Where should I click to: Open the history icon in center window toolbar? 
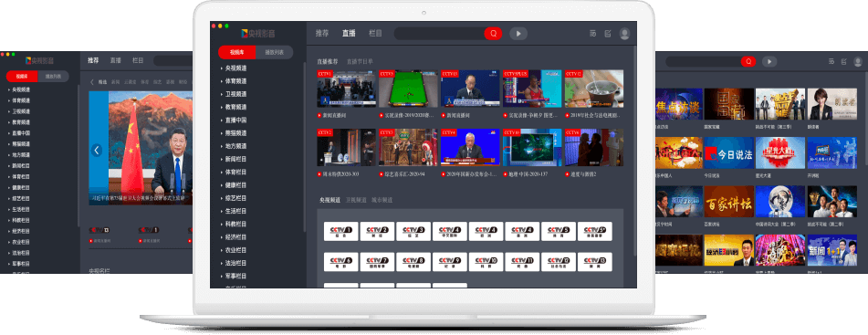click(x=593, y=34)
